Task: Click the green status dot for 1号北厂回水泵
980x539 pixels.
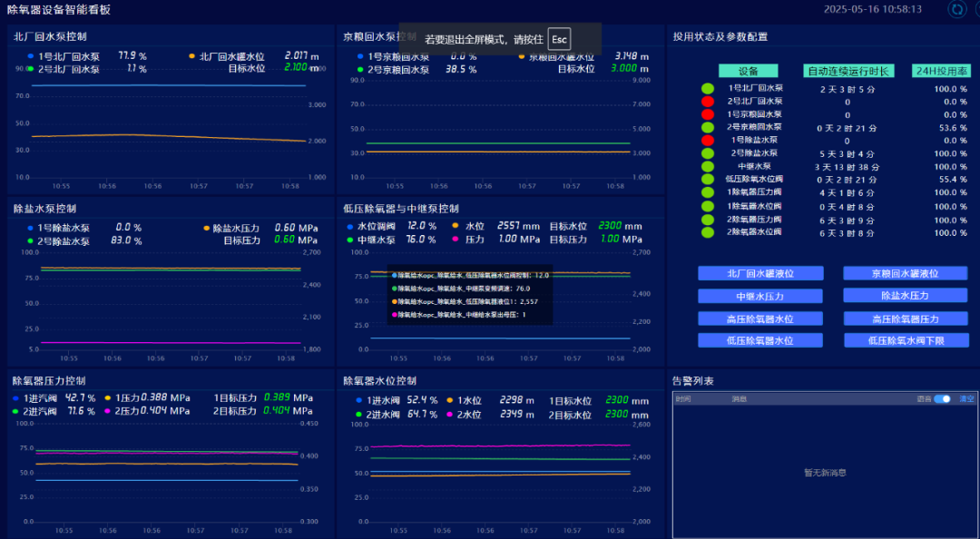Action: pos(708,89)
